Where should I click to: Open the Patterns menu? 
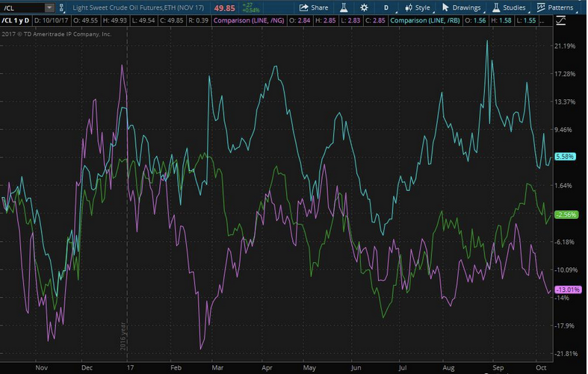coord(555,7)
